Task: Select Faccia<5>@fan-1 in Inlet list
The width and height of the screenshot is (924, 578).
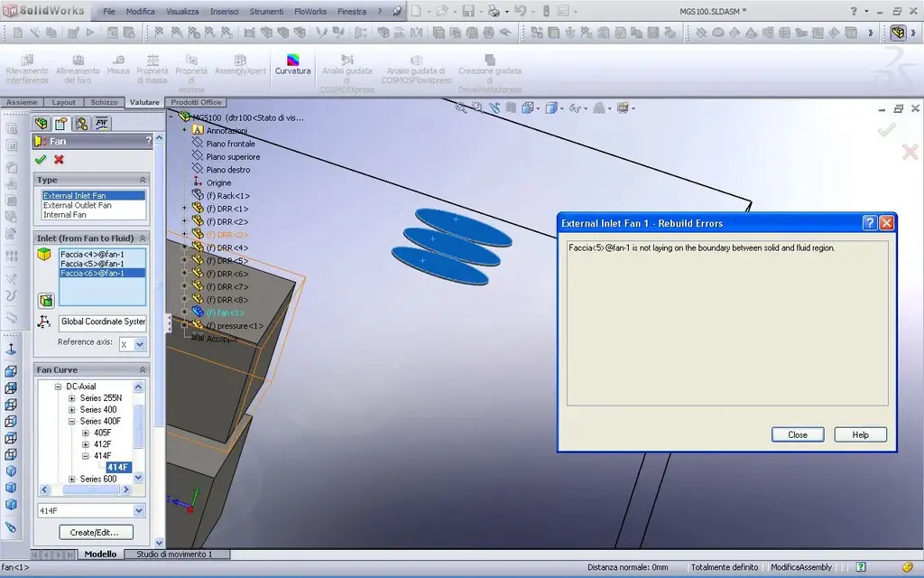Action: click(x=92, y=264)
